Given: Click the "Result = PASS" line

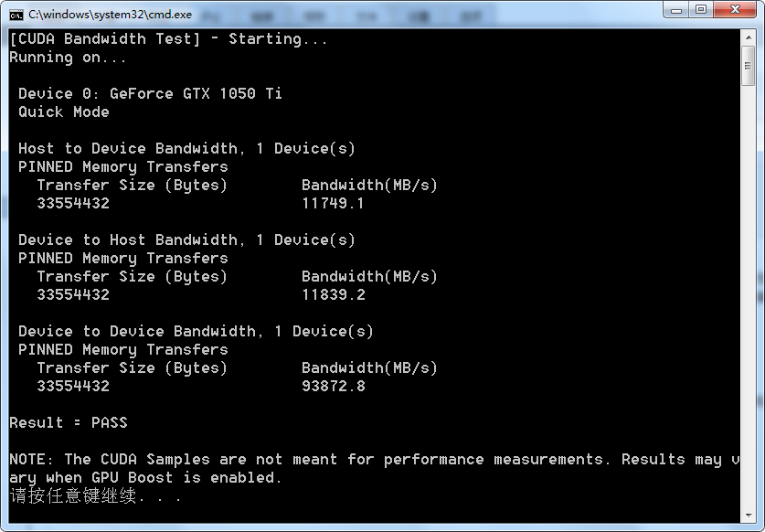Looking at the screenshot, I should click(69, 422).
